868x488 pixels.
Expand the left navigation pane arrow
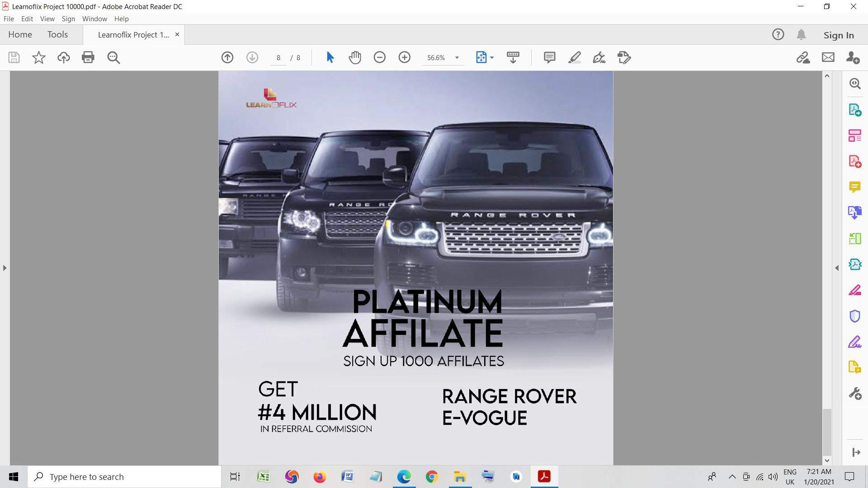pos(5,268)
